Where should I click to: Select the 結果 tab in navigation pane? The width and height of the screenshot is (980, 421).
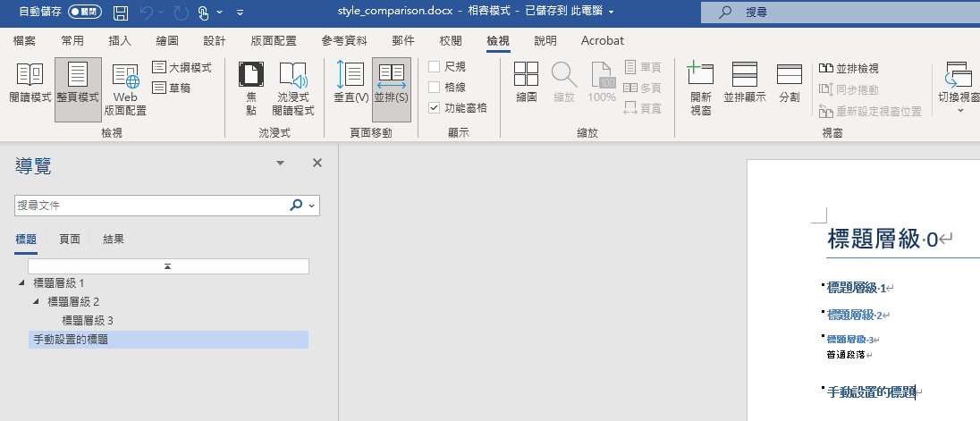[114, 240]
